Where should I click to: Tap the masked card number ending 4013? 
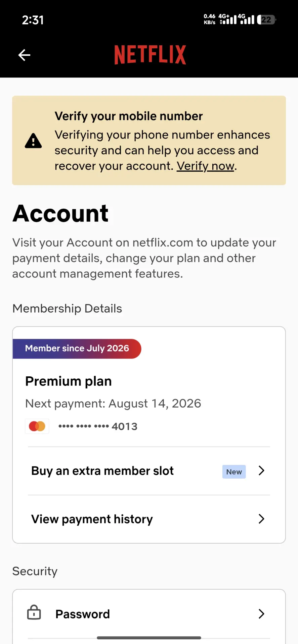pos(98,426)
